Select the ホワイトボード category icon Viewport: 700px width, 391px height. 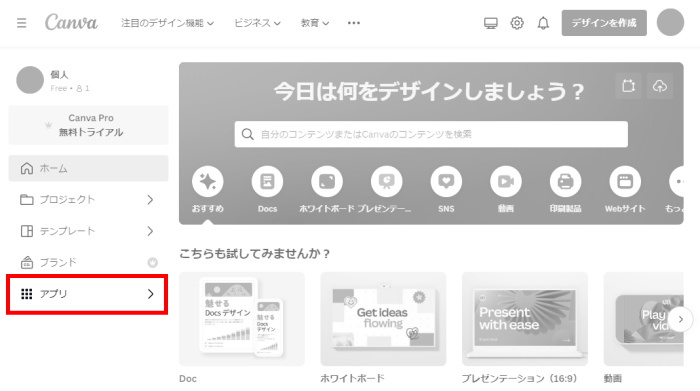[327, 181]
